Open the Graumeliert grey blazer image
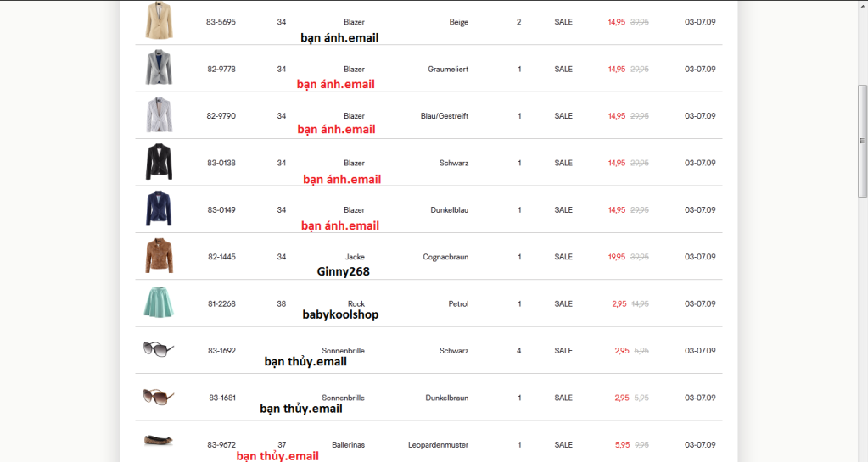Viewport: 868px width, 462px height. pos(159,68)
